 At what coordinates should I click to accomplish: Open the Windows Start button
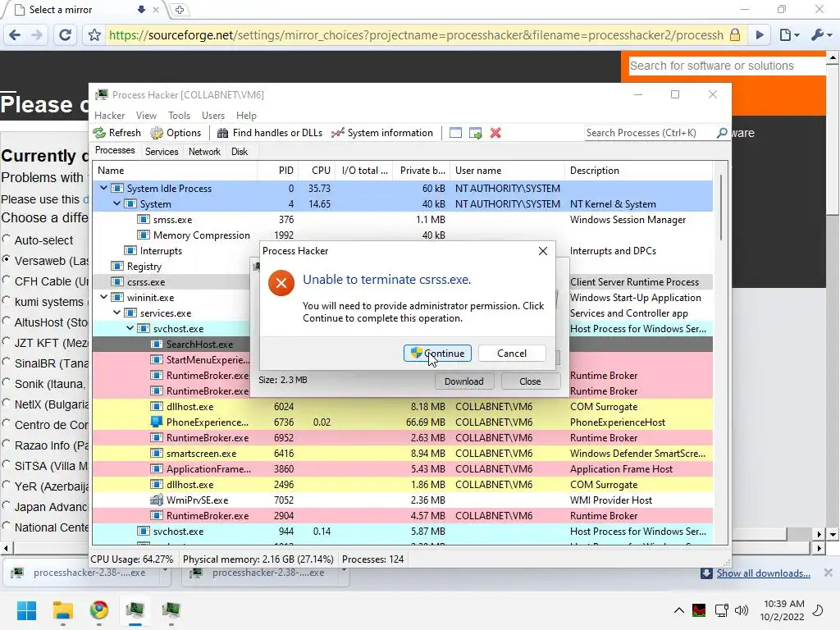(x=26, y=610)
